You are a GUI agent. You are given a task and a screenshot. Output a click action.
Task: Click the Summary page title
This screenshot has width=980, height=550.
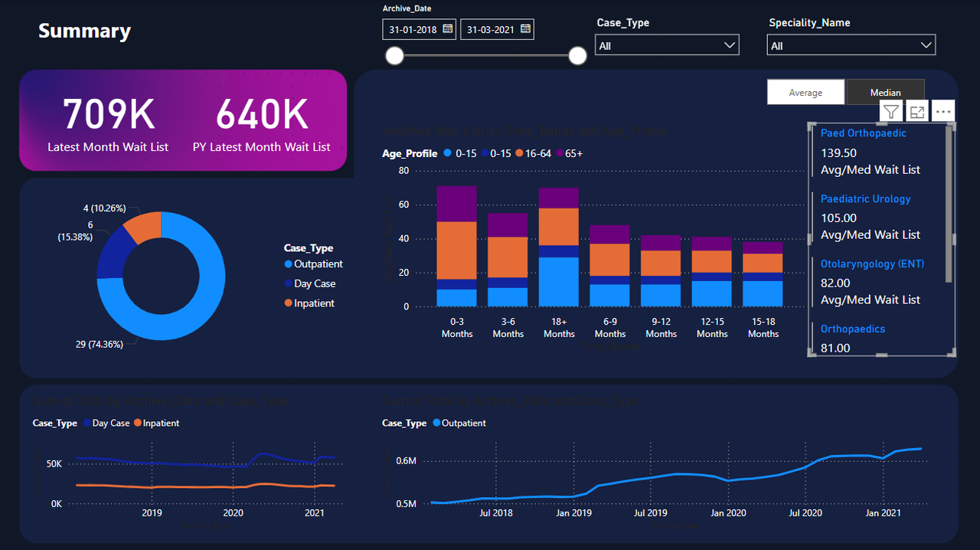point(85,31)
